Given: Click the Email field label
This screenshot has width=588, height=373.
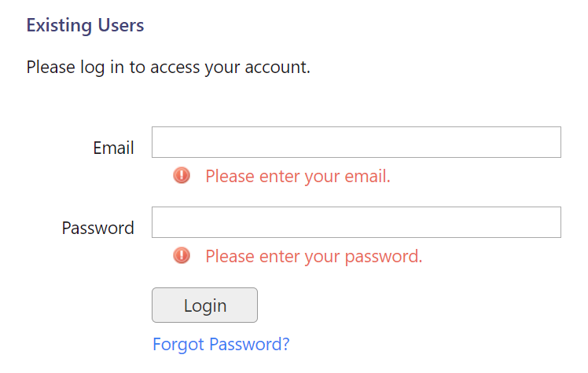Looking at the screenshot, I should (113, 148).
